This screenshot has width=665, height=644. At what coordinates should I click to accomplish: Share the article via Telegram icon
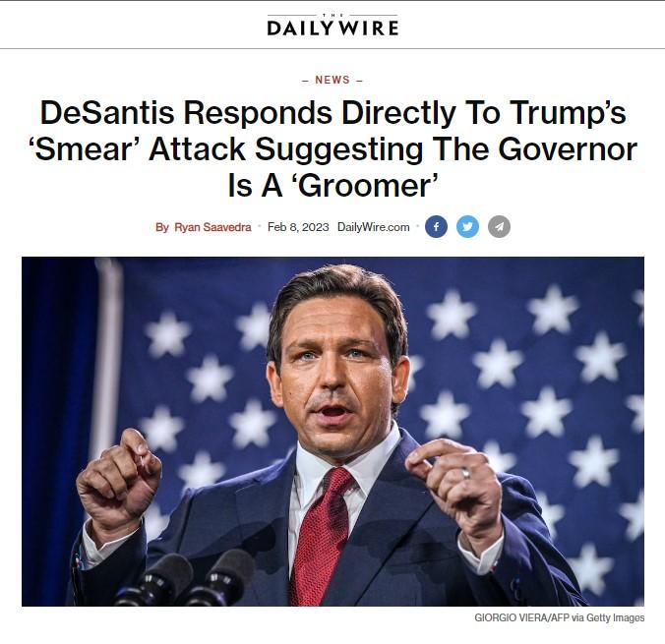pos(499,227)
